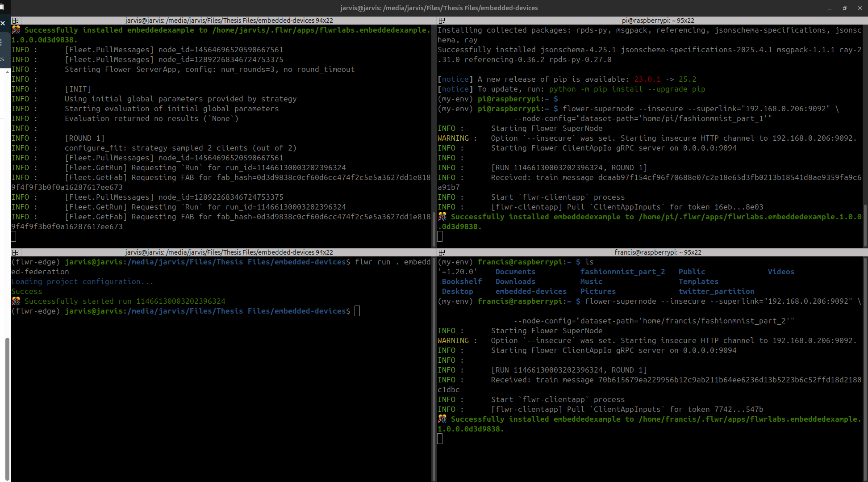Click 'Videos' in the ls listing
Screen dimensions: 868x482
(781, 272)
